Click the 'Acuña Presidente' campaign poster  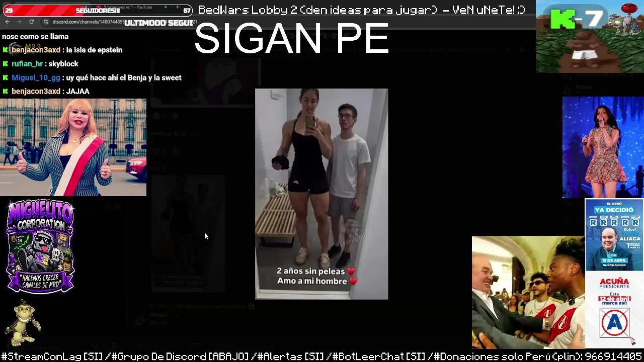[614, 309]
